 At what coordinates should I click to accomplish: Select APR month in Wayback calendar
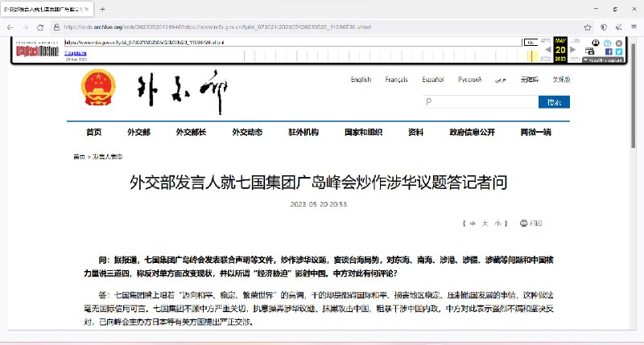tap(546, 41)
